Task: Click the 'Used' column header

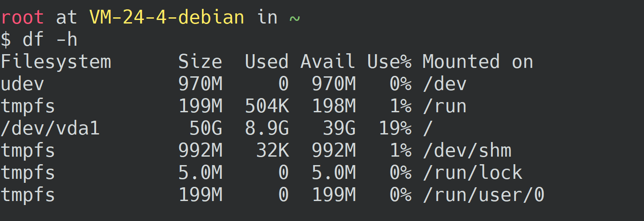Action: [x=266, y=62]
